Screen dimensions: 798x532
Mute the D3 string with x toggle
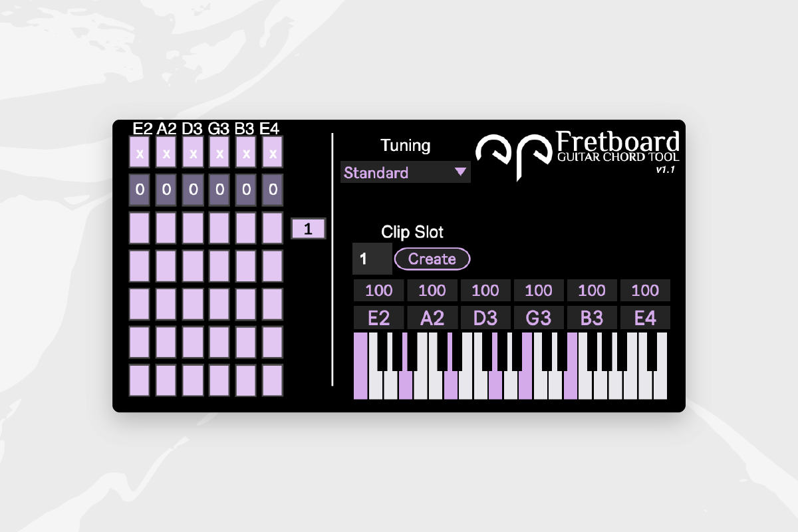(x=193, y=153)
